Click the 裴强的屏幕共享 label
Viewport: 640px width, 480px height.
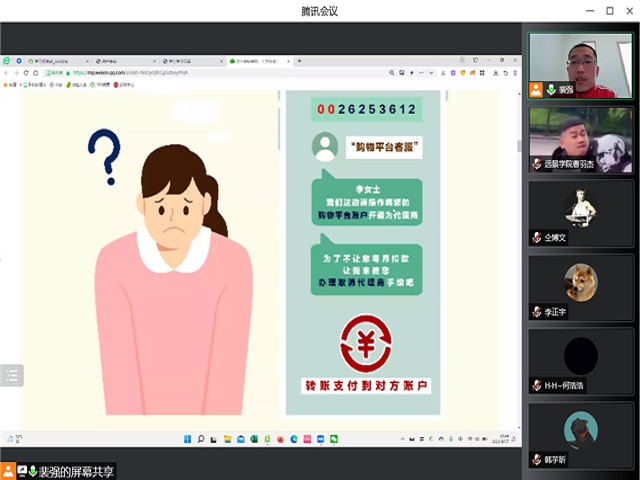(x=76, y=472)
